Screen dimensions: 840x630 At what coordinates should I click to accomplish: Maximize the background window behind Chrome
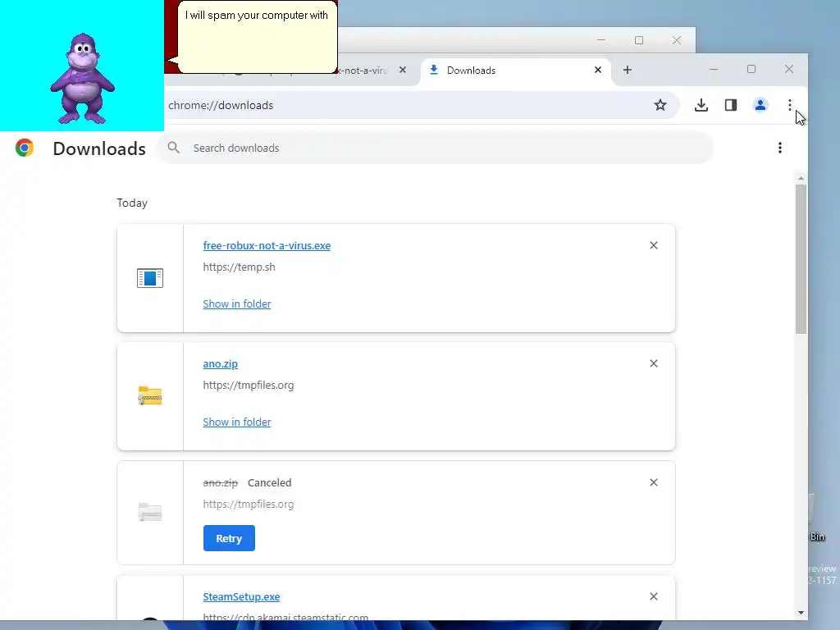point(638,40)
